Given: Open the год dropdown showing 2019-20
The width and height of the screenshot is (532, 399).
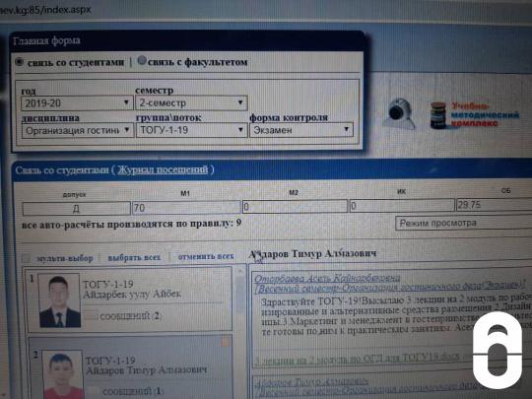Looking at the screenshot, I should [77, 103].
